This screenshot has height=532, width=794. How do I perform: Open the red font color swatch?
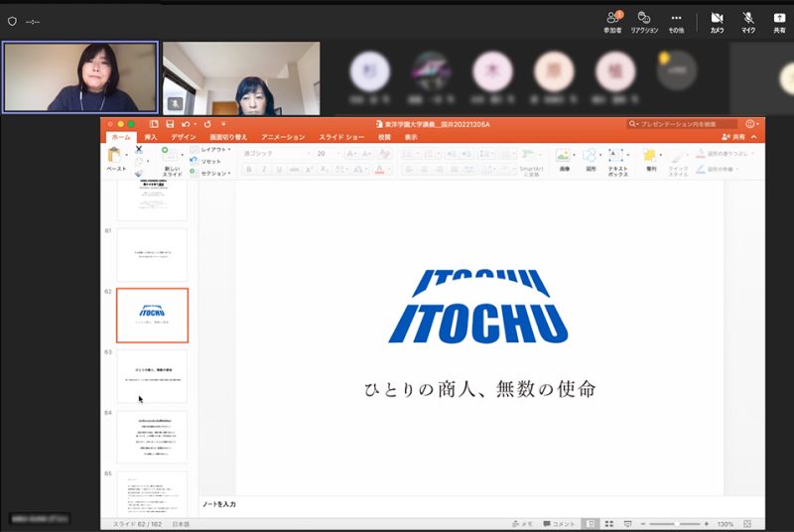pyautogui.click(x=380, y=170)
